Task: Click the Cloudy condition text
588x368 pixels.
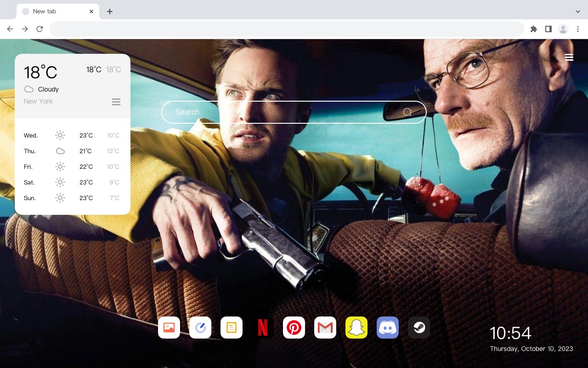Action: tap(48, 89)
